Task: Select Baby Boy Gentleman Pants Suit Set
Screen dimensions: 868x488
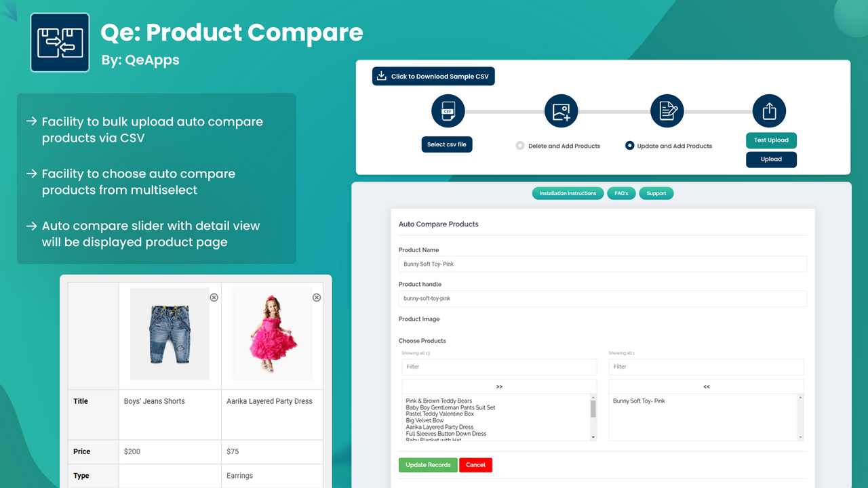Action: (450, 407)
